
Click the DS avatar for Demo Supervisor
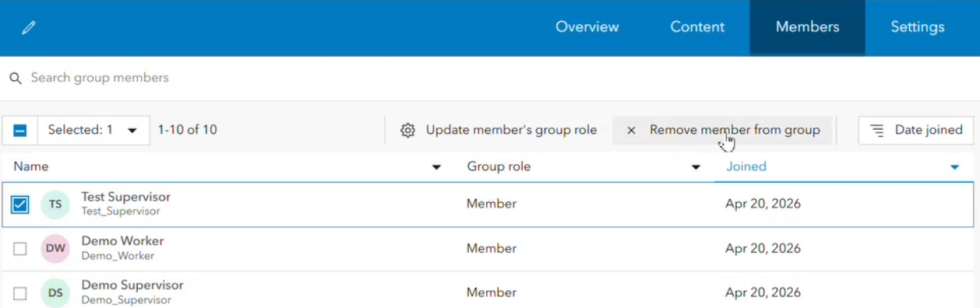(55, 293)
